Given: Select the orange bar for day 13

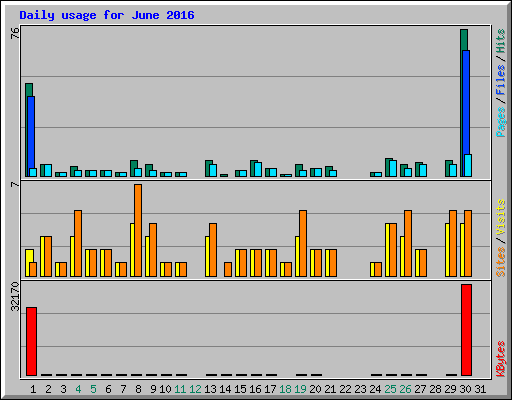Looking at the screenshot, I should (x=213, y=250).
